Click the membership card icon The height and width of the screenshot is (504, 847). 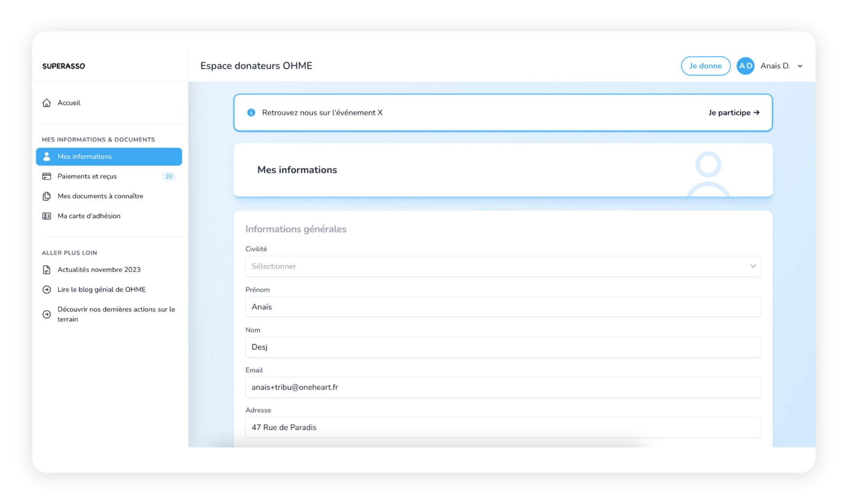click(47, 216)
